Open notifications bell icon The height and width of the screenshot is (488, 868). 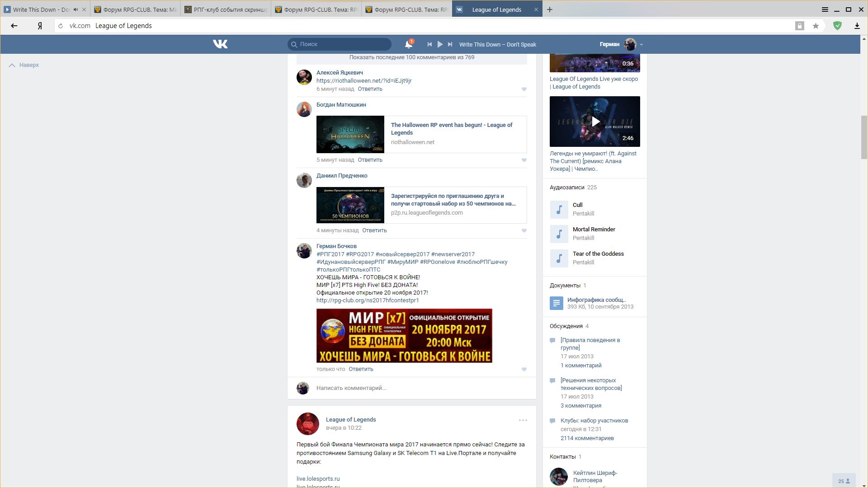coord(409,44)
